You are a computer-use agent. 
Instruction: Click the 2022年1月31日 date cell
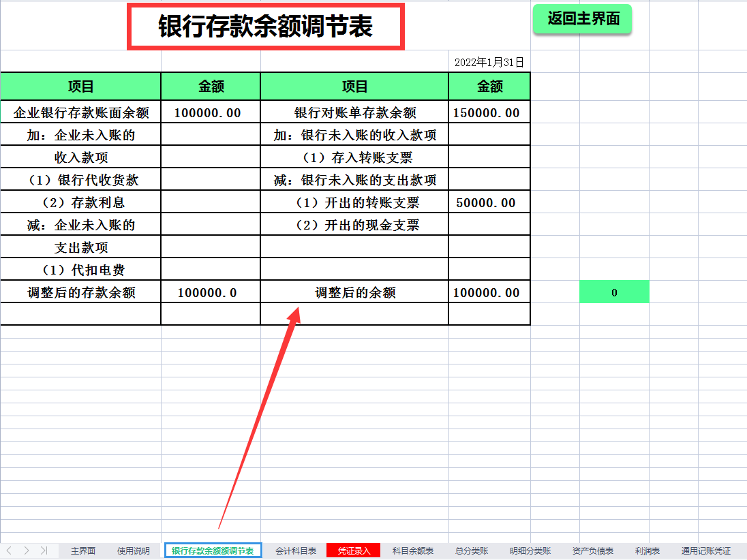[488, 61]
